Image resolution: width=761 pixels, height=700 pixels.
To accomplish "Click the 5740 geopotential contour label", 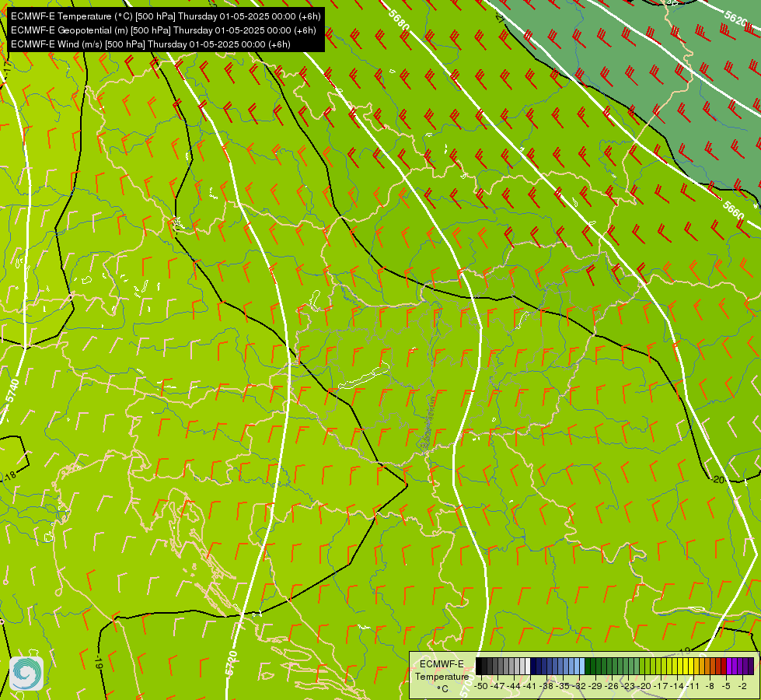I will click(x=12, y=391).
